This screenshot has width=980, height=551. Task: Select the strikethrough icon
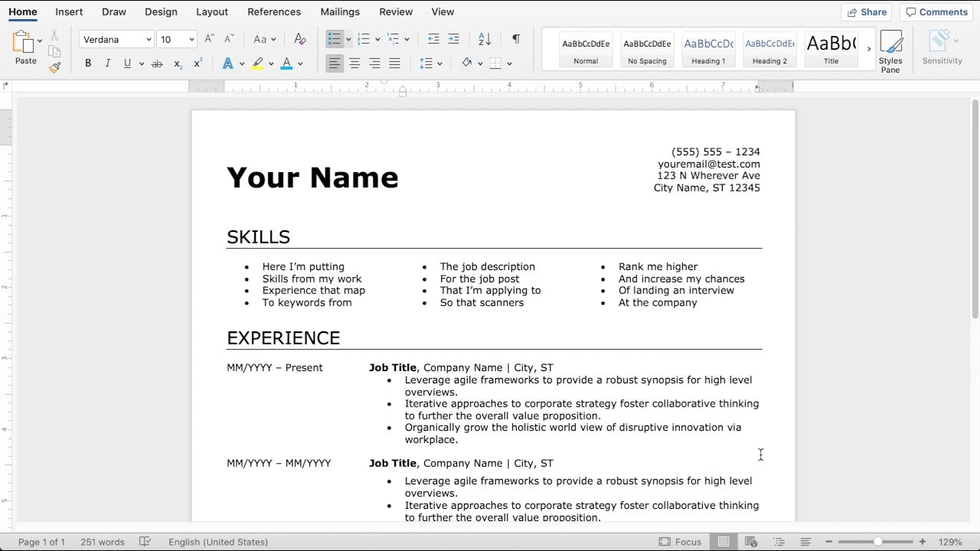[156, 64]
